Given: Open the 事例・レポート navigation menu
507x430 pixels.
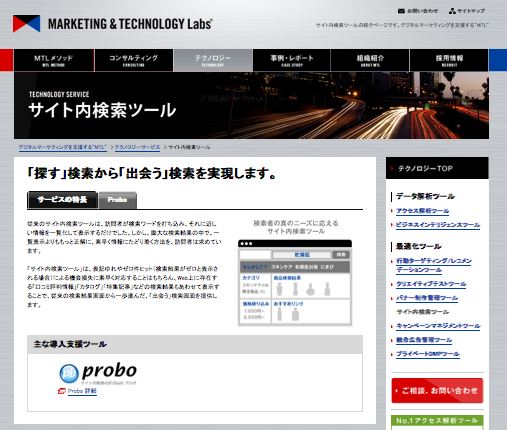Looking at the screenshot, I should click(292, 60).
